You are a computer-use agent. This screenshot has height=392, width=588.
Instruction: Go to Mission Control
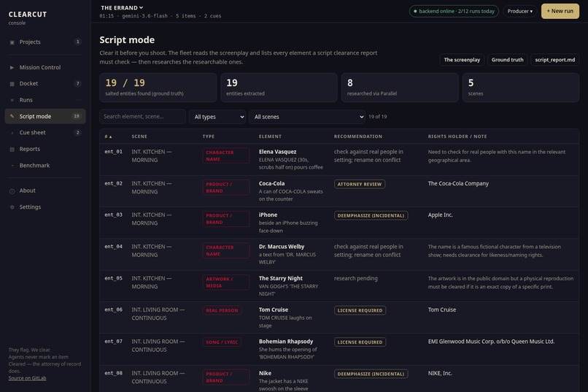tap(45, 67)
